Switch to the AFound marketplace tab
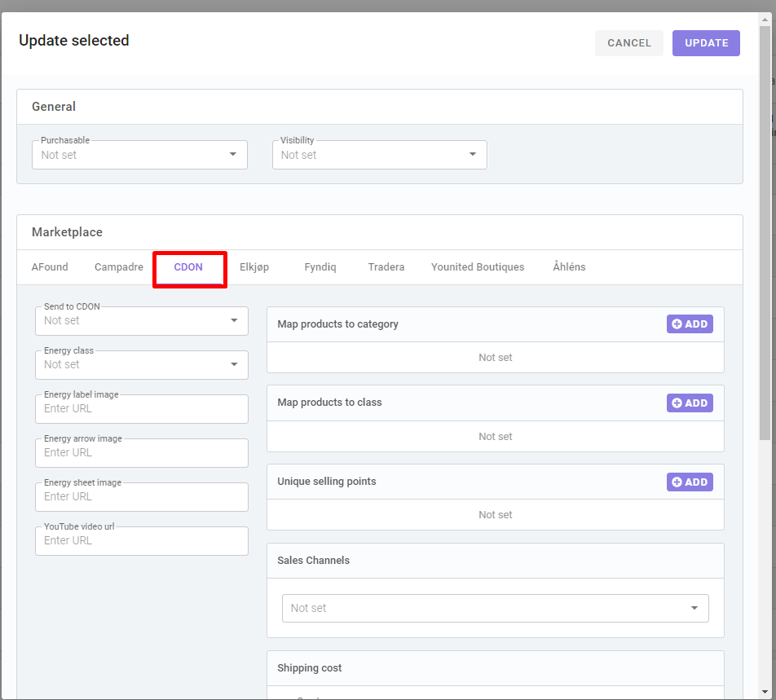The width and height of the screenshot is (776, 700). pyautogui.click(x=50, y=267)
